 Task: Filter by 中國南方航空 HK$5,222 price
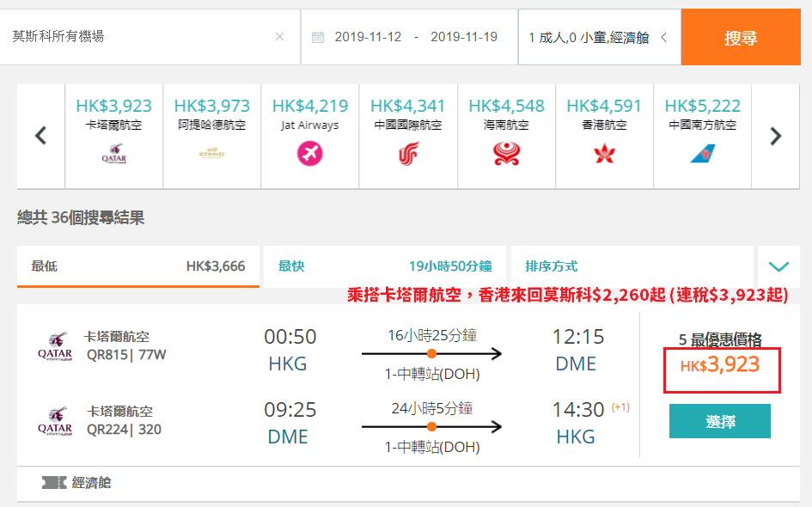703,106
